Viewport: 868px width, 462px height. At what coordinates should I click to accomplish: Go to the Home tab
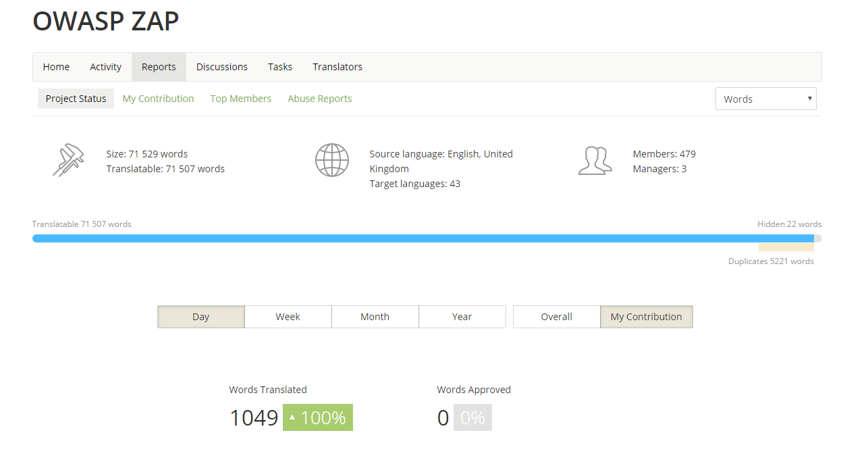click(56, 67)
